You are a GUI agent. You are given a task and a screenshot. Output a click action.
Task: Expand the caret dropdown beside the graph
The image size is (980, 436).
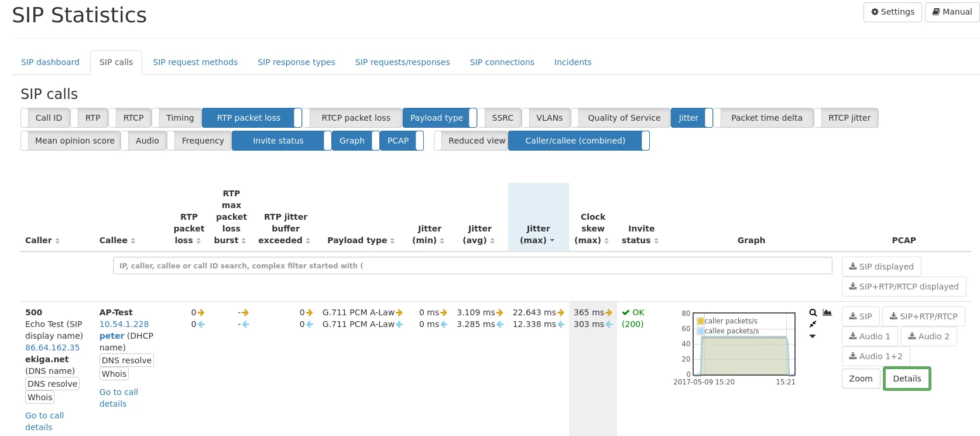click(x=813, y=336)
